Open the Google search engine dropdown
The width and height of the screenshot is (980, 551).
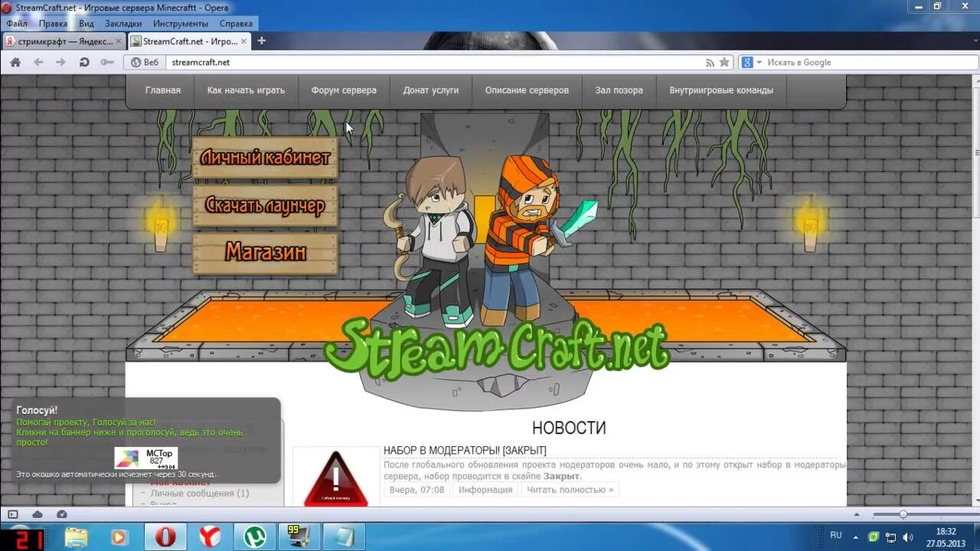pyautogui.click(x=751, y=63)
